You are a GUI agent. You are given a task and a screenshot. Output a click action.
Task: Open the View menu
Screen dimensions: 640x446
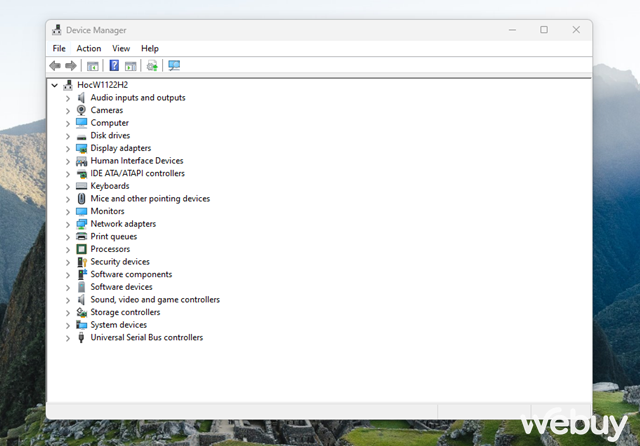point(121,48)
